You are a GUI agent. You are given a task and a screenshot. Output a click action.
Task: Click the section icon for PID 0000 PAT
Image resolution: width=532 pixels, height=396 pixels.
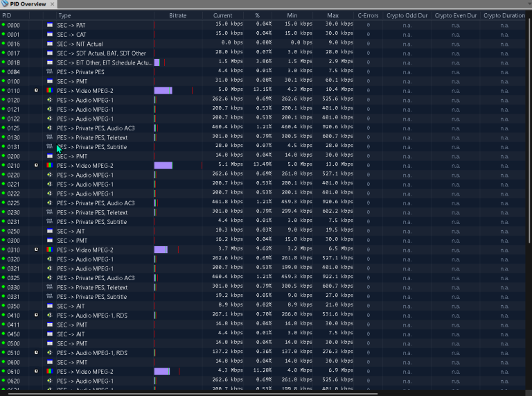[50, 25]
